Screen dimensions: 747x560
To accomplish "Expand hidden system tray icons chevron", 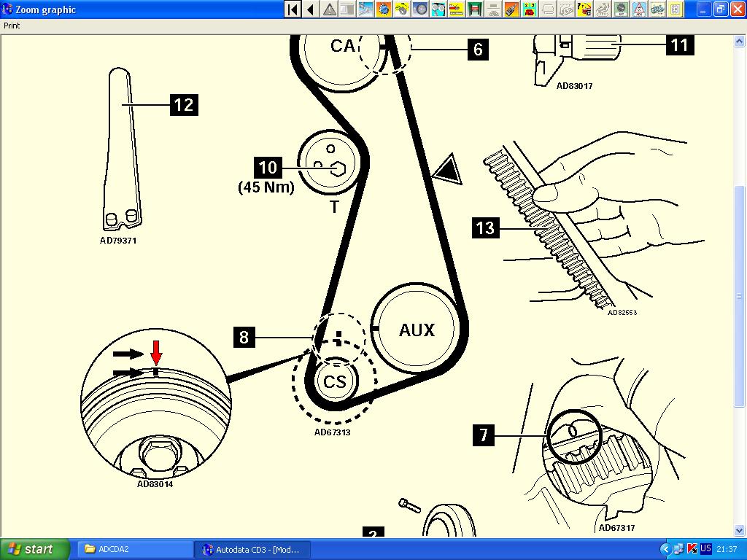I will 665,549.
